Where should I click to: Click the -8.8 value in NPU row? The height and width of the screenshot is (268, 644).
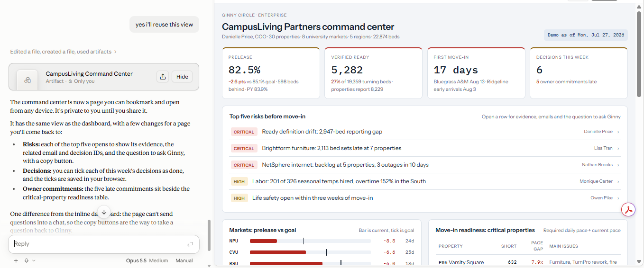pyautogui.click(x=389, y=241)
